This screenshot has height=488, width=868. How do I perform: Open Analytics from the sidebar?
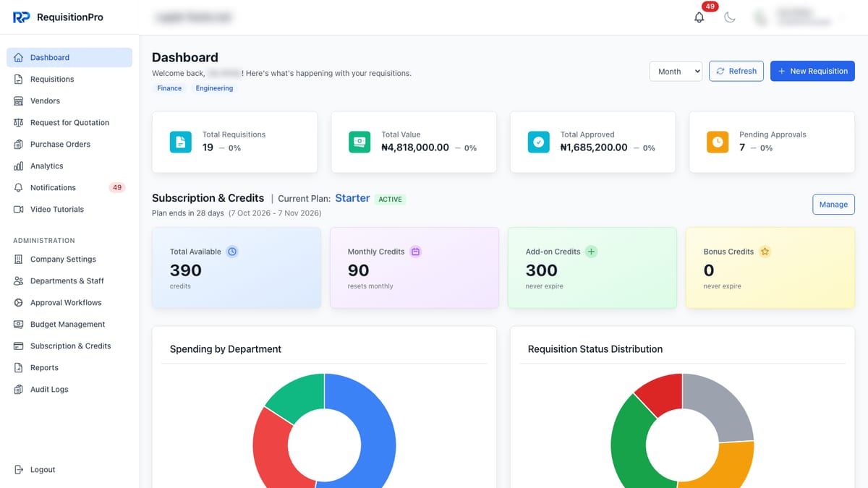69,166
